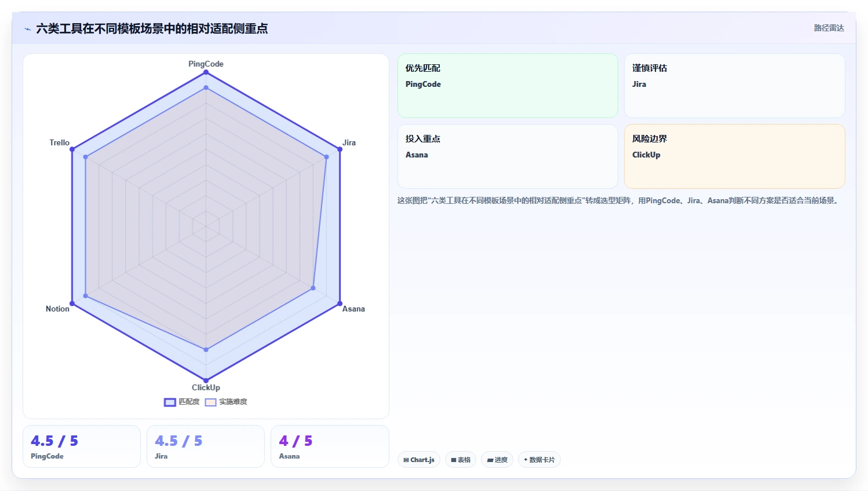Click the outer Jira data point on radar
Image resolution: width=868 pixels, height=491 pixels.
click(x=340, y=149)
